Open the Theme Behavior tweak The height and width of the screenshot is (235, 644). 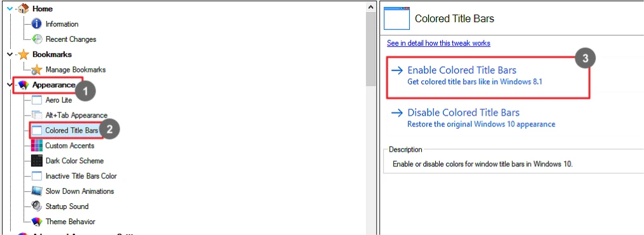coord(70,222)
